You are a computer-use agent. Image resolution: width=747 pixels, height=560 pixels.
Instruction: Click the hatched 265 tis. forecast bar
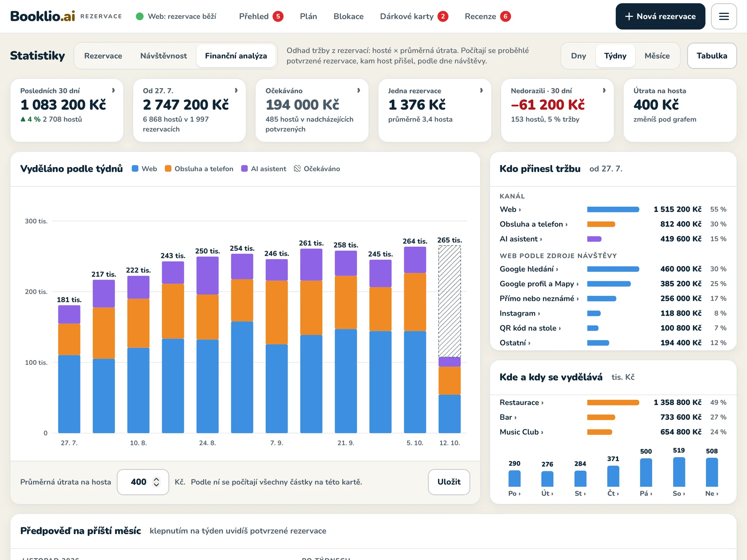click(449, 301)
